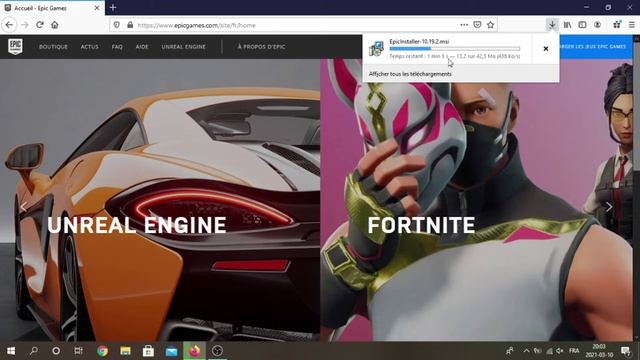Switch FRA input language
Image resolution: width=640 pixels, height=360 pixels.
(x=574, y=351)
